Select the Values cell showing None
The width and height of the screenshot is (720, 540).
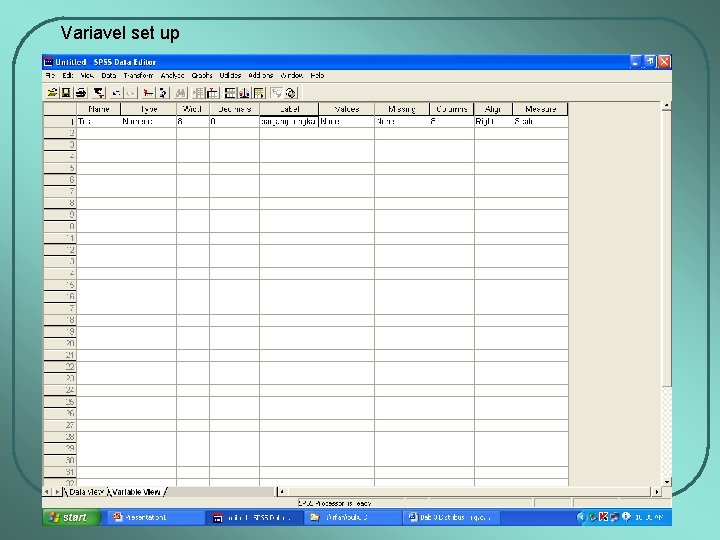[x=347, y=121]
